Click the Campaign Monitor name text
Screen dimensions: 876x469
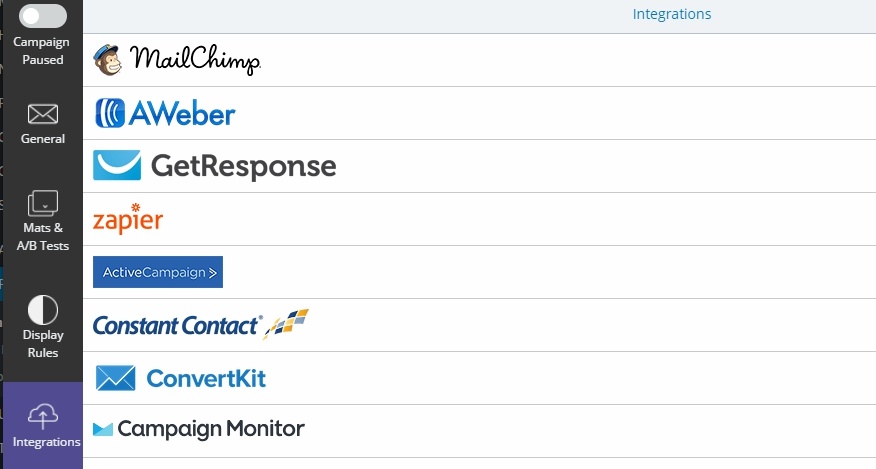click(x=211, y=429)
